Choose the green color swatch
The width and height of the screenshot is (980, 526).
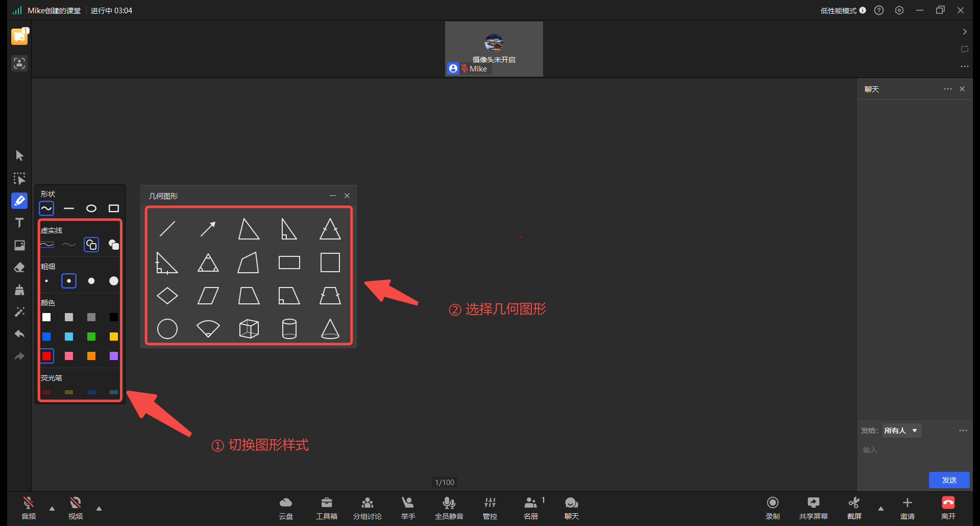[91, 337]
